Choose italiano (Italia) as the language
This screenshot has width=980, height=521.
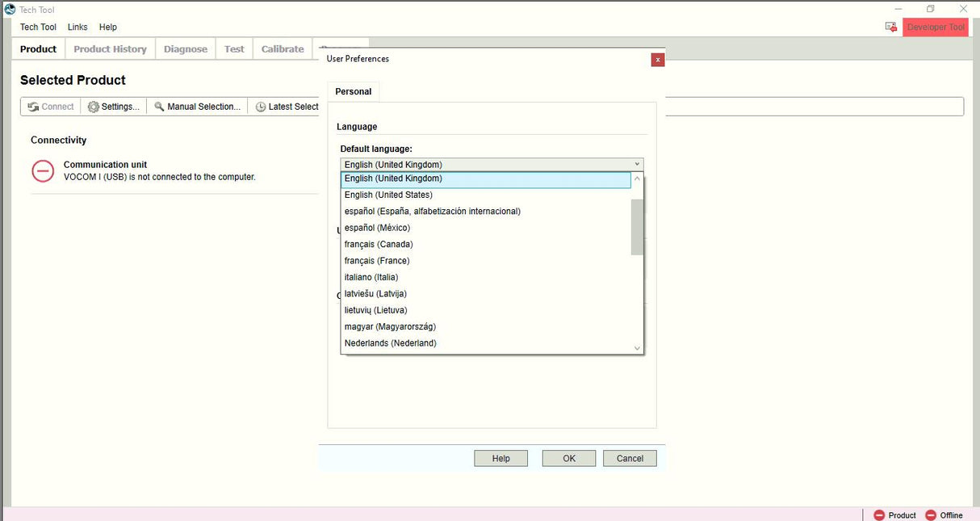click(x=371, y=276)
